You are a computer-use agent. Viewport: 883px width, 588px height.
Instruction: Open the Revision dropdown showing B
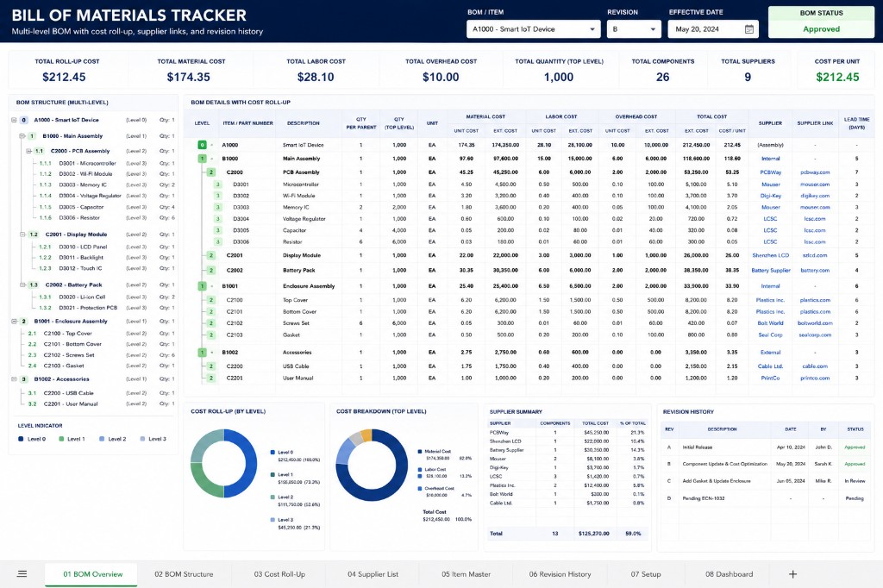634,29
